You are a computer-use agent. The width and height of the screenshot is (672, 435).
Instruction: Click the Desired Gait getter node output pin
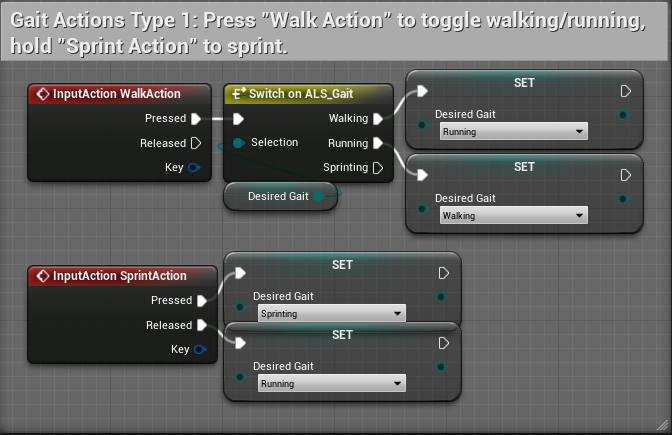pyautogui.click(x=319, y=196)
